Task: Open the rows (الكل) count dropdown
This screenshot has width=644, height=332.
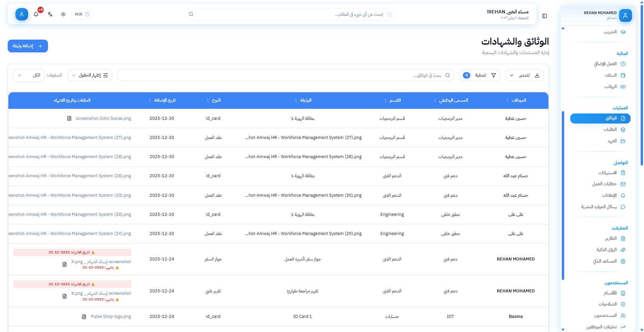Action: pos(29,76)
